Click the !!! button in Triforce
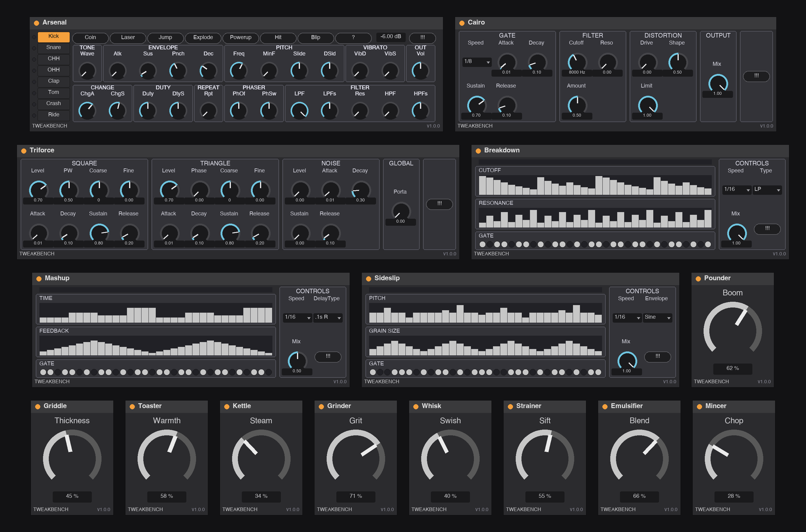806x532 pixels. pyautogui.click(x=439, y=204)
